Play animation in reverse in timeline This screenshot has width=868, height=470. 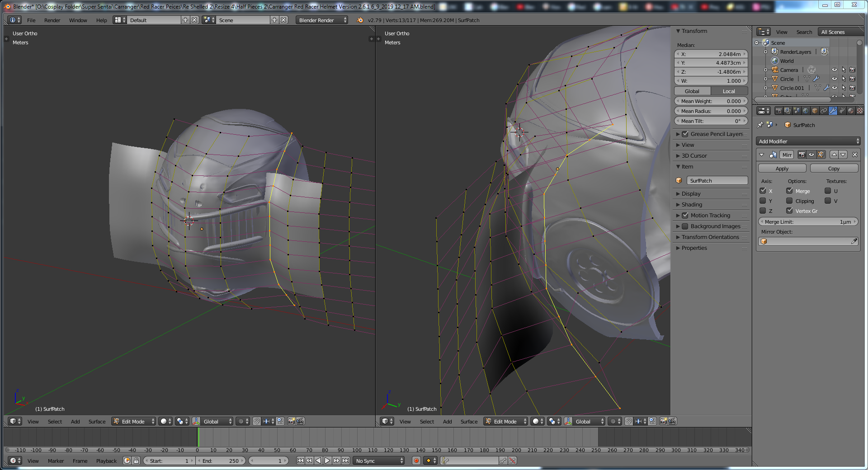318,461
